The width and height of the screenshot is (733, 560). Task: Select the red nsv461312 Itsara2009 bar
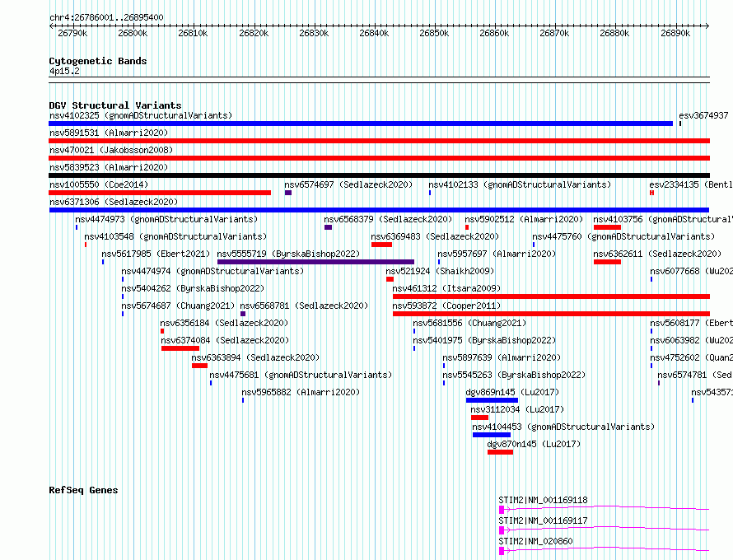pyautogui.click(x=551, y=296)
